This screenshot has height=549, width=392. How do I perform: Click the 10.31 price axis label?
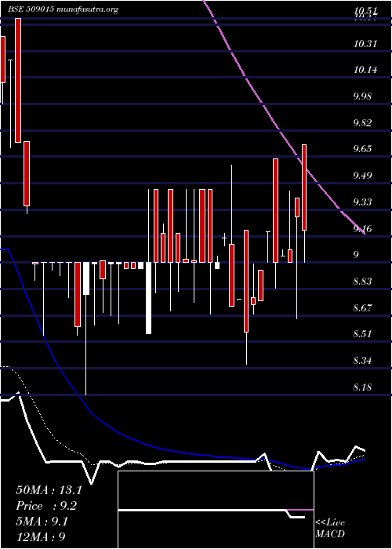[365, 44]
